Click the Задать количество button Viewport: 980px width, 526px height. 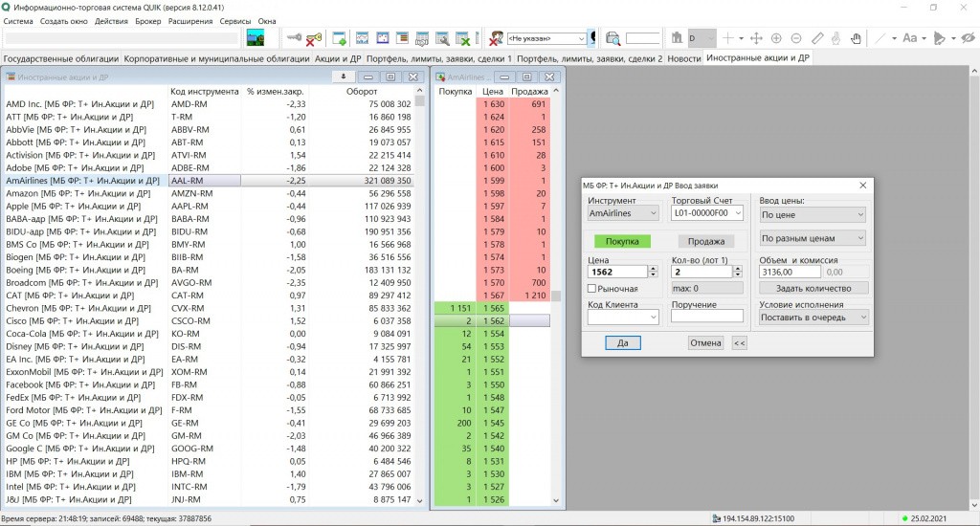813,288
